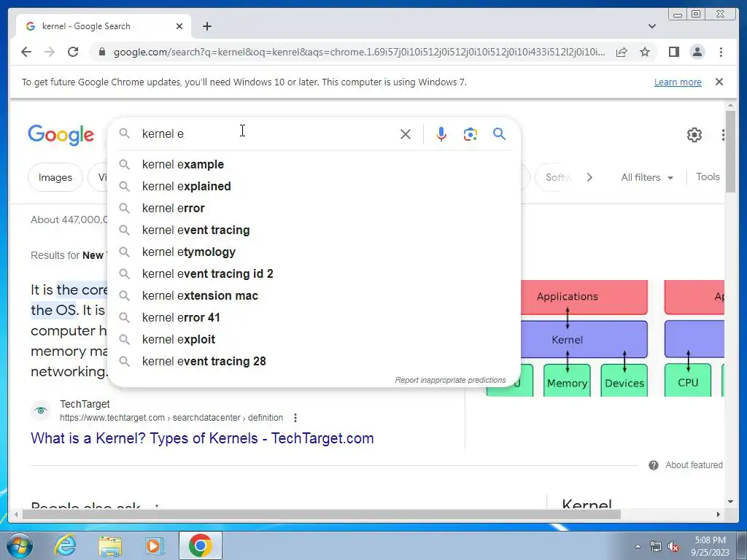
Task: Open the About featured snippets help
Action: click(x=686, y=464)
